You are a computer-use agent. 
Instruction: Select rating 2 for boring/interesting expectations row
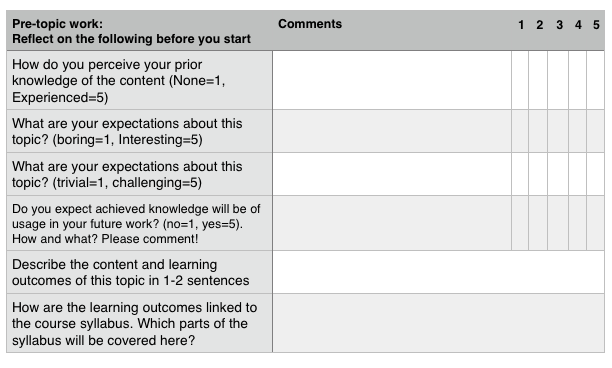click(538, 131)
